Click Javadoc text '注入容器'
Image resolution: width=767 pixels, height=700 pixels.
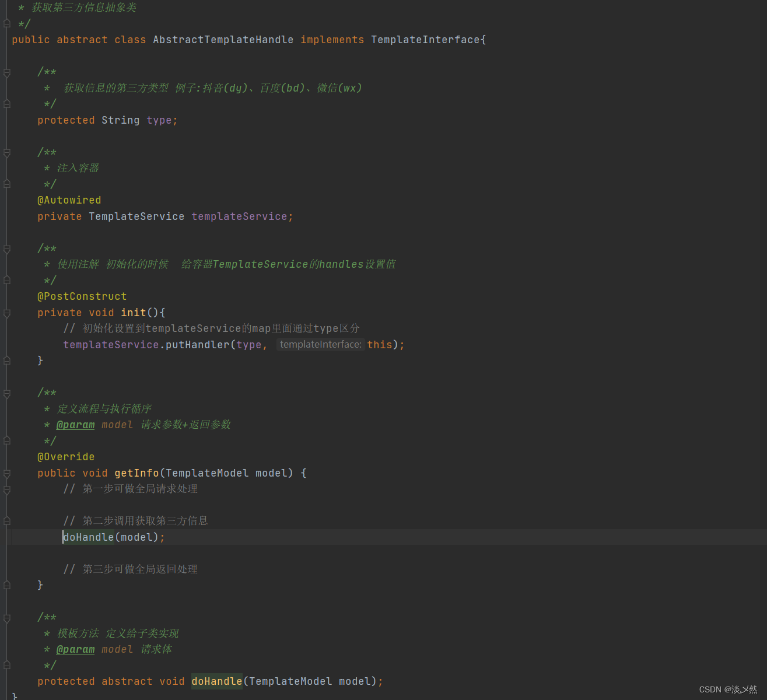pyautogui.click(x=78, y=168)
